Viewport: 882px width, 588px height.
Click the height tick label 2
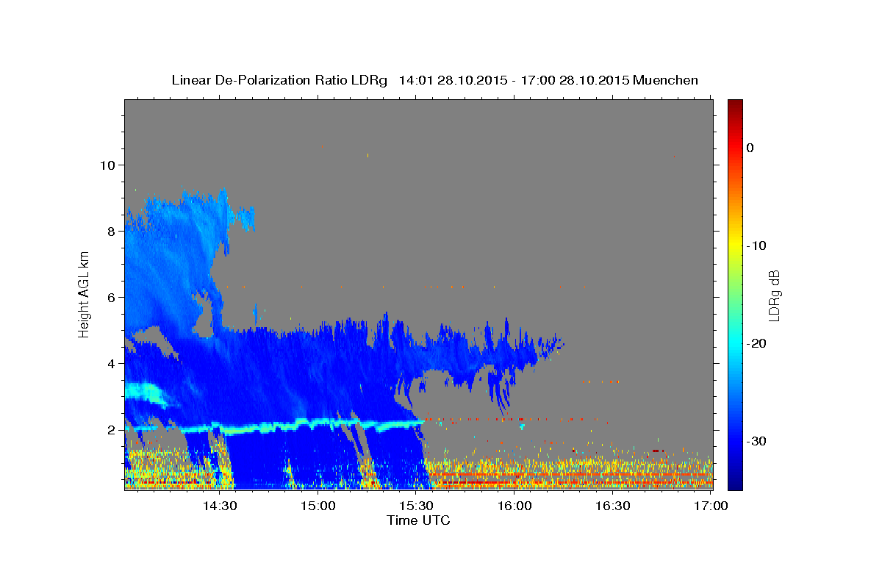coord(110,429)
